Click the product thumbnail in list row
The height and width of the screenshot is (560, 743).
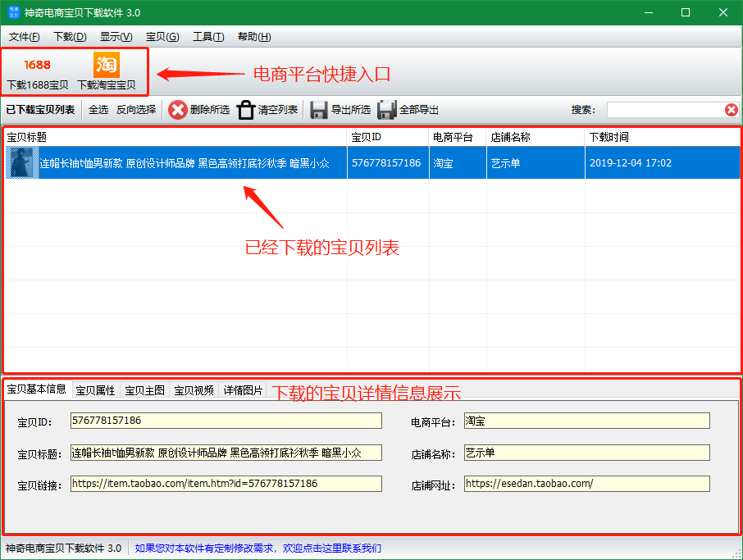(x=22, y=162)
